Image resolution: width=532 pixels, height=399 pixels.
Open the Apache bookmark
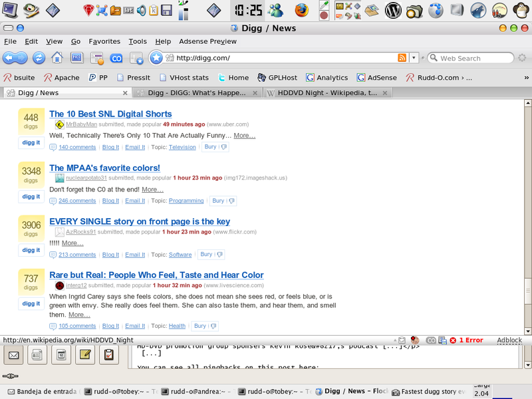tap(61, 78)
